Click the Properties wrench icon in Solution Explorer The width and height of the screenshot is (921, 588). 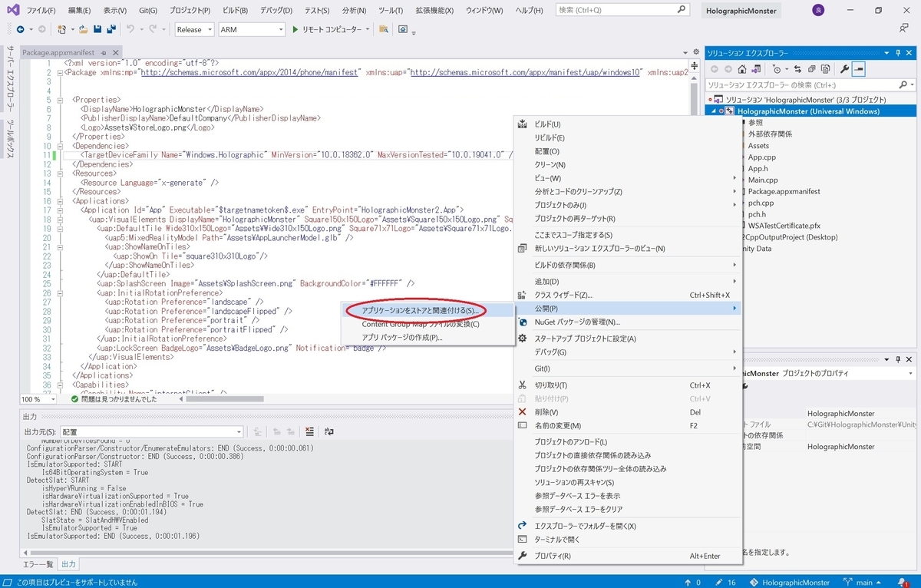[845, 69]
